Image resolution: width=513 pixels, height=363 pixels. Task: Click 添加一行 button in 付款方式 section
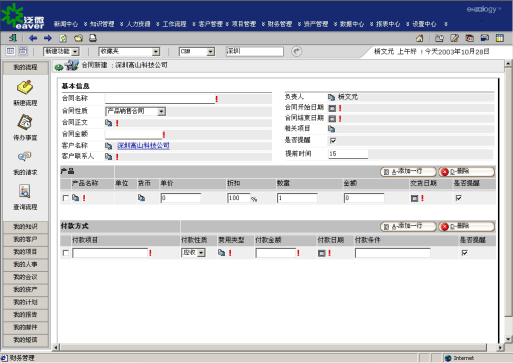408,227
